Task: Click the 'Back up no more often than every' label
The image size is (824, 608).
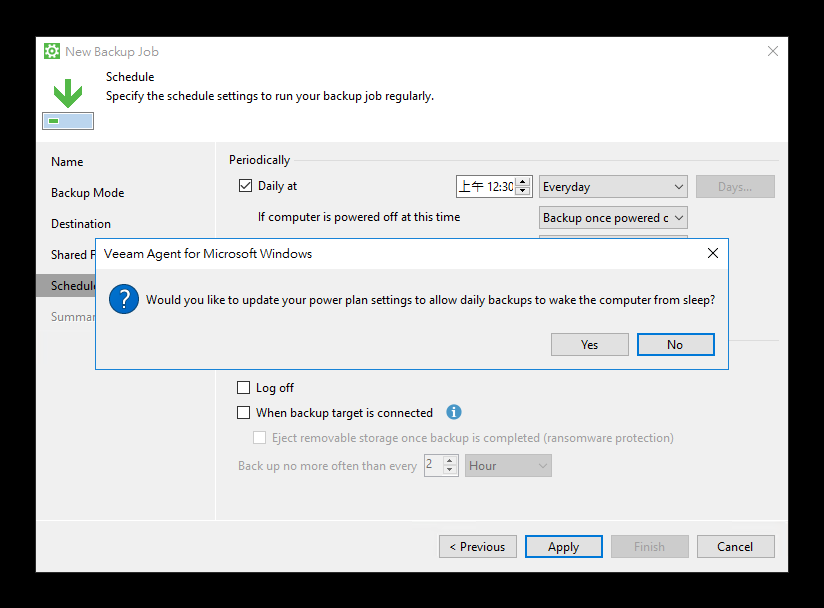Action: click(327, 466)
